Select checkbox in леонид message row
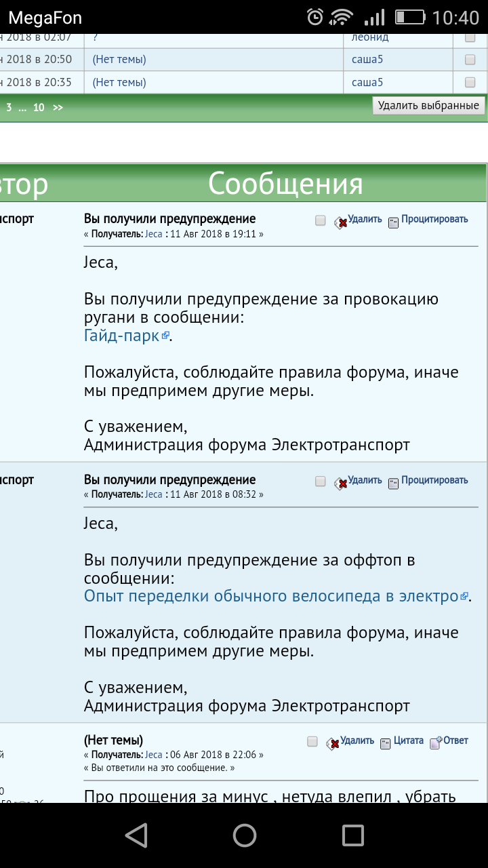Screen dimensions: 488x868 [470, 38]
